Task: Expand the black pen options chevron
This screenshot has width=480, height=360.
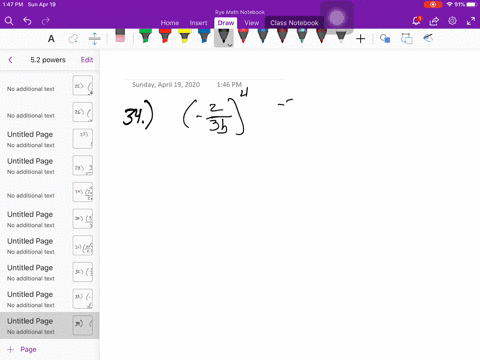Action: [230, 45]
